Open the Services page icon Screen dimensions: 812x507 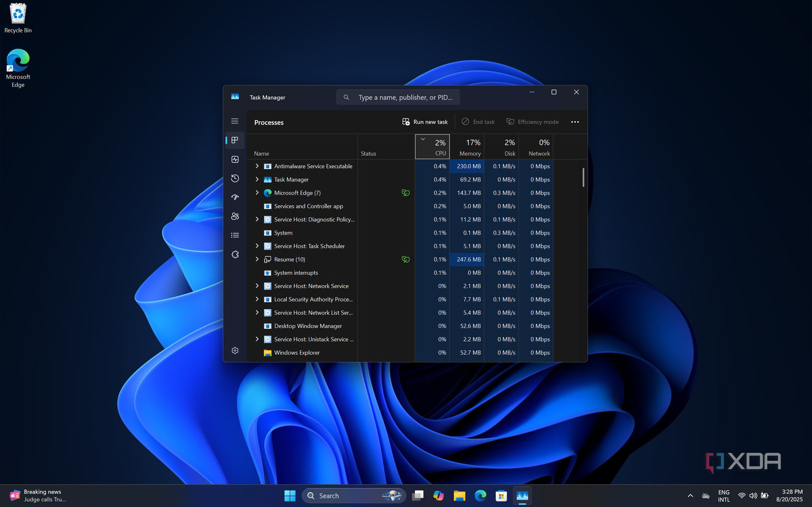point(235,254)
